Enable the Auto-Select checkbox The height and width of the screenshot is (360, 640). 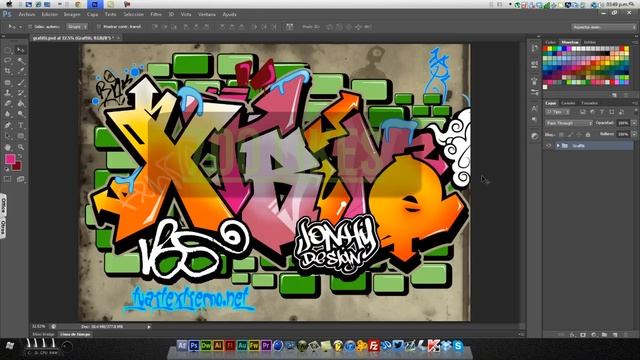point(30,27)
